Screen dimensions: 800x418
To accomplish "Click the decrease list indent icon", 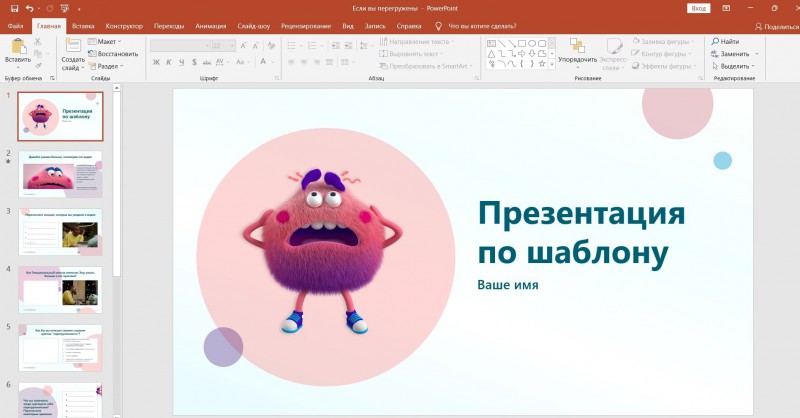I will 335,46.
